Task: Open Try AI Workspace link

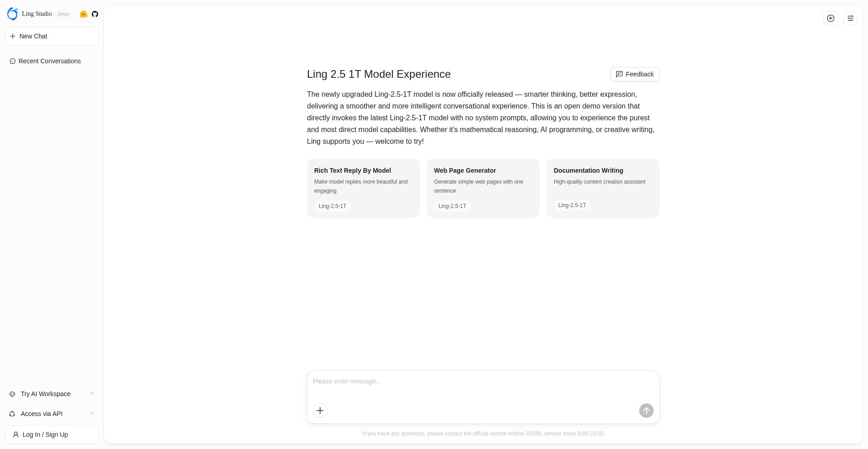Action: pos(46,394)
